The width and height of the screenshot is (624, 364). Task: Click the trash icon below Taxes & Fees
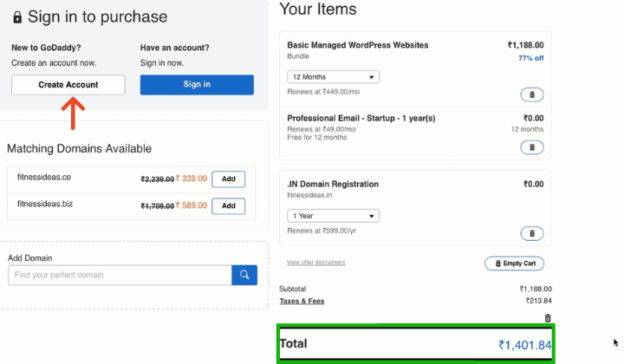point(547,318)
